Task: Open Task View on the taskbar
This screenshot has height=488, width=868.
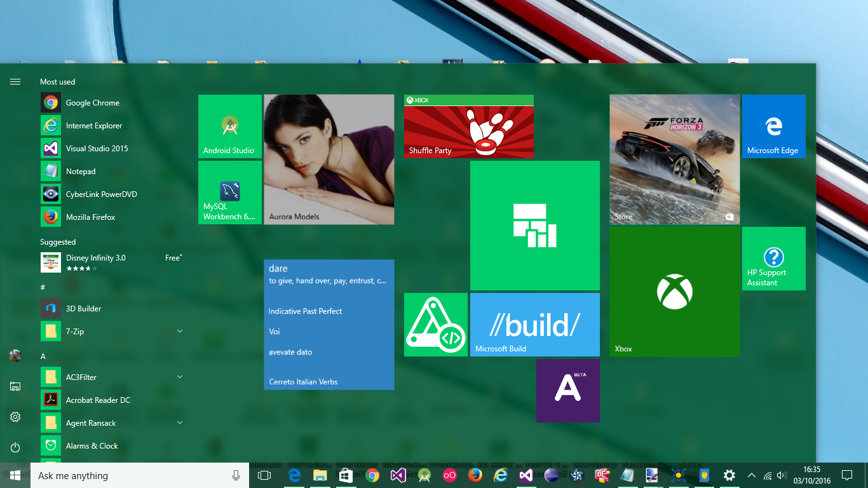Action: [264, 475]
